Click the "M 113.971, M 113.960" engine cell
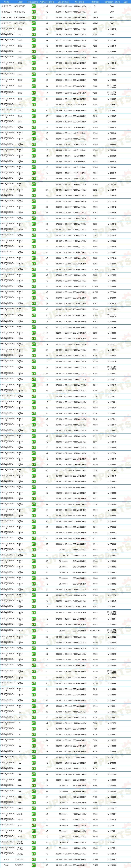The width and height of the screenshot is (131, 868). click(112, 631)
